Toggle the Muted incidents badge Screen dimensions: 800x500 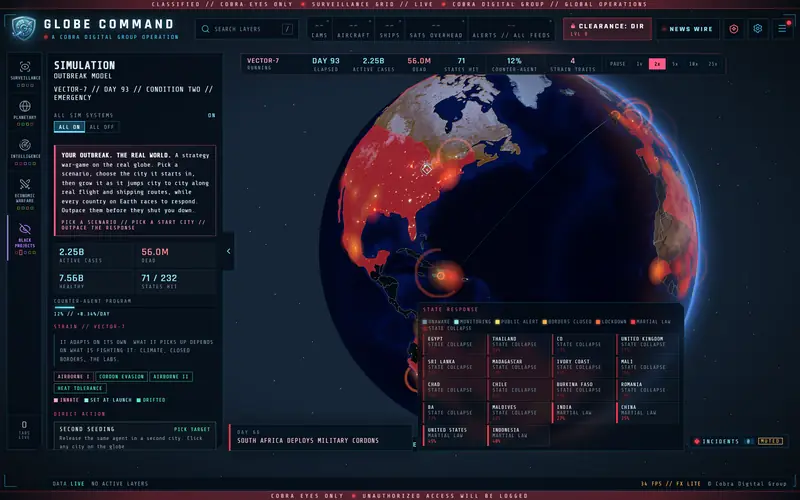tap(770, 441)
